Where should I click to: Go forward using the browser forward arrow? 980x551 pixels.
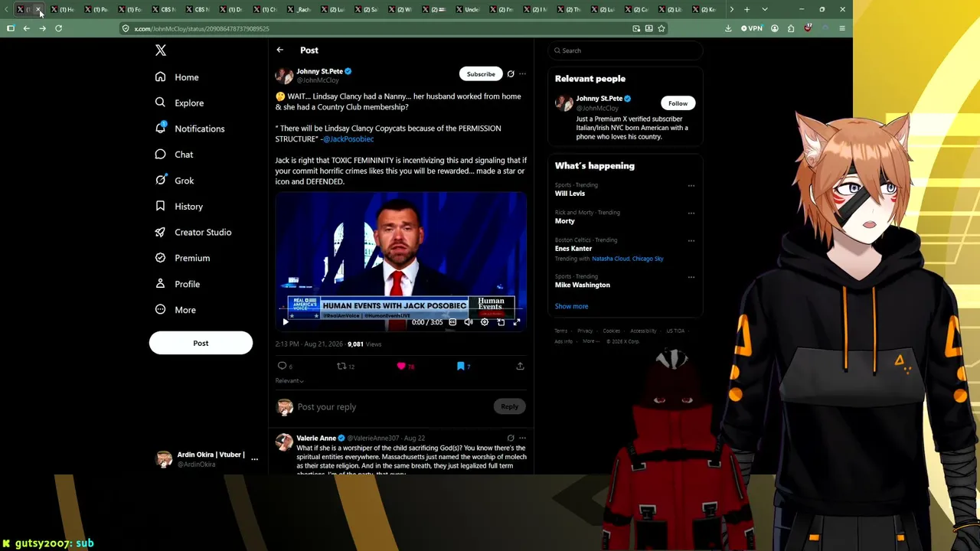[x=42, y=28]
